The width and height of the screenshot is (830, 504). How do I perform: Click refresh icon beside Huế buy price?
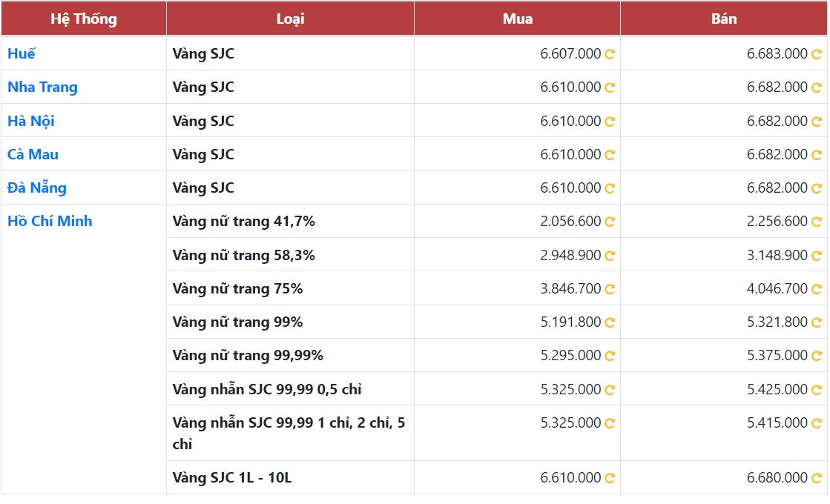610,54
